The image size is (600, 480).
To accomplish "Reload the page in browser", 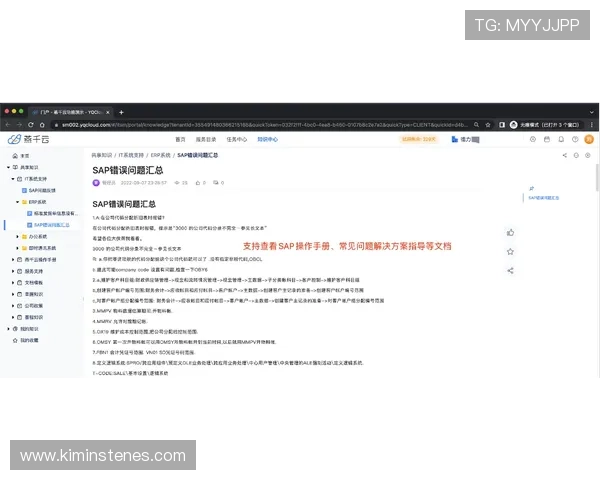I will coord(31,125).
